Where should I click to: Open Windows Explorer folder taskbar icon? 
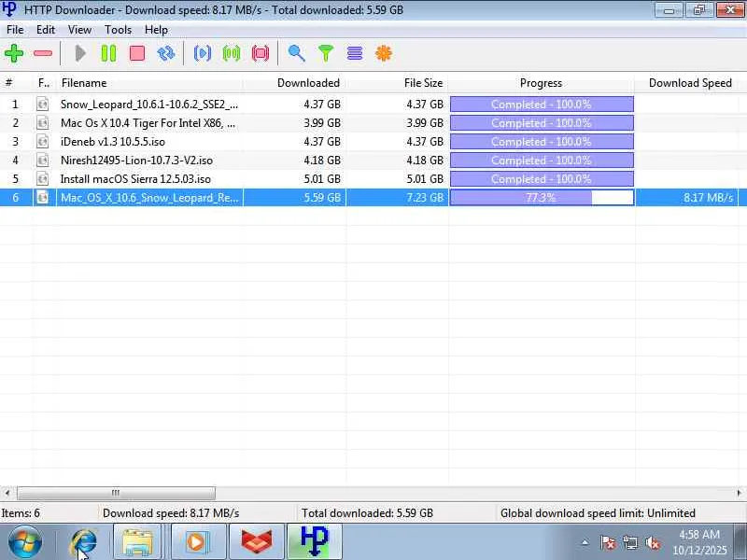(x=137, y=542)
